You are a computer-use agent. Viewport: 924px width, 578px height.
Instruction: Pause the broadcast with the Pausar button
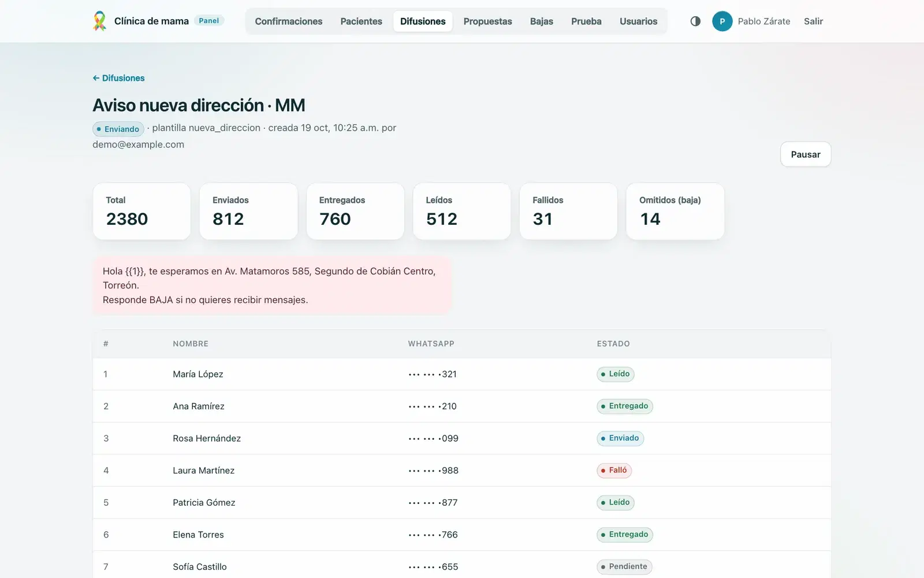tap(806, 154)
